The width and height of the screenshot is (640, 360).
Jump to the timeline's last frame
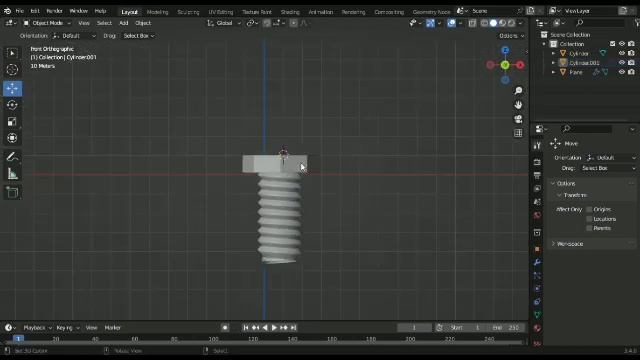[x=293, y=328]
